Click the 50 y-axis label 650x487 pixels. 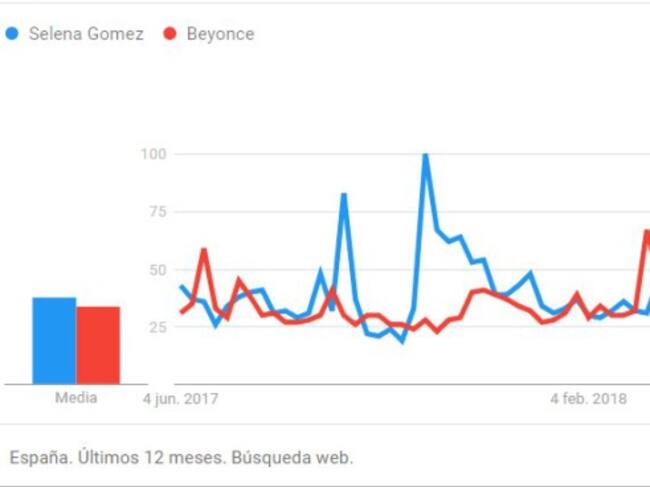tap(155, 270)
